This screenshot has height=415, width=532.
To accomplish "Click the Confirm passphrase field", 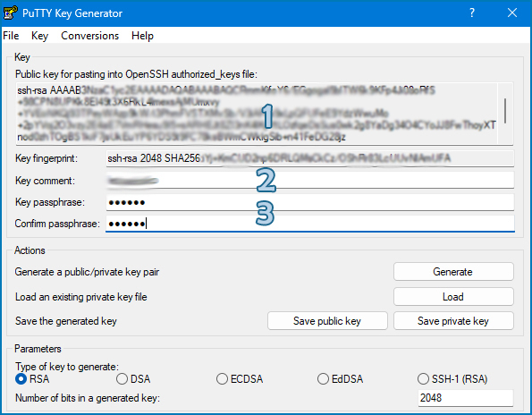I will tap(310, 224).
